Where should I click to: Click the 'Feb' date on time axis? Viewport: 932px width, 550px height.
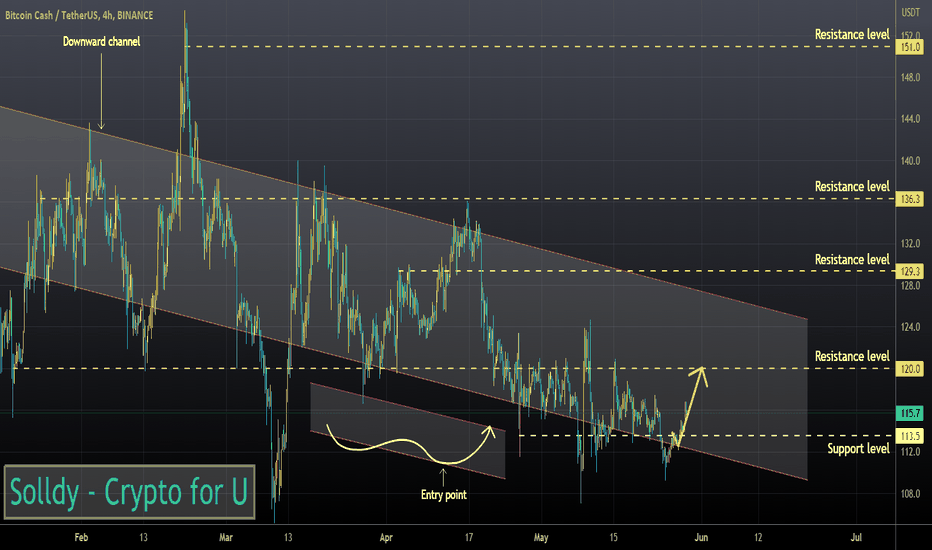point(81,538)
